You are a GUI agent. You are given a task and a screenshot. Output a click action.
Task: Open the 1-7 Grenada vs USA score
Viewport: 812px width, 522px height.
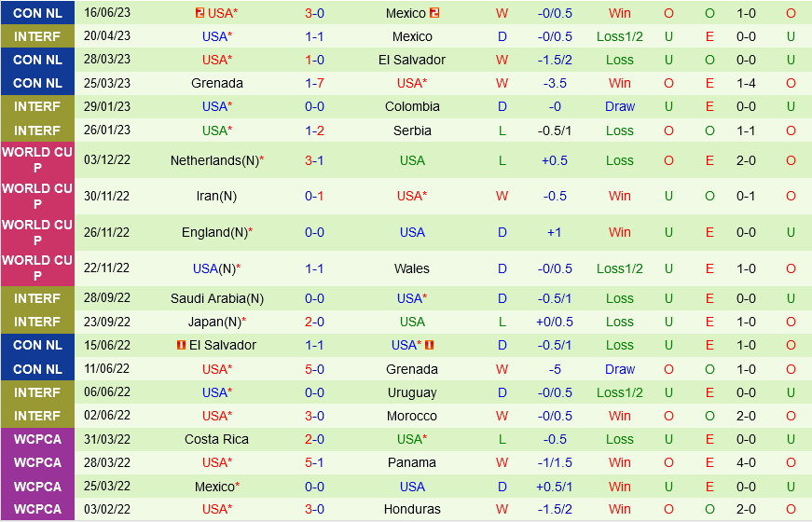coord(314,83)
